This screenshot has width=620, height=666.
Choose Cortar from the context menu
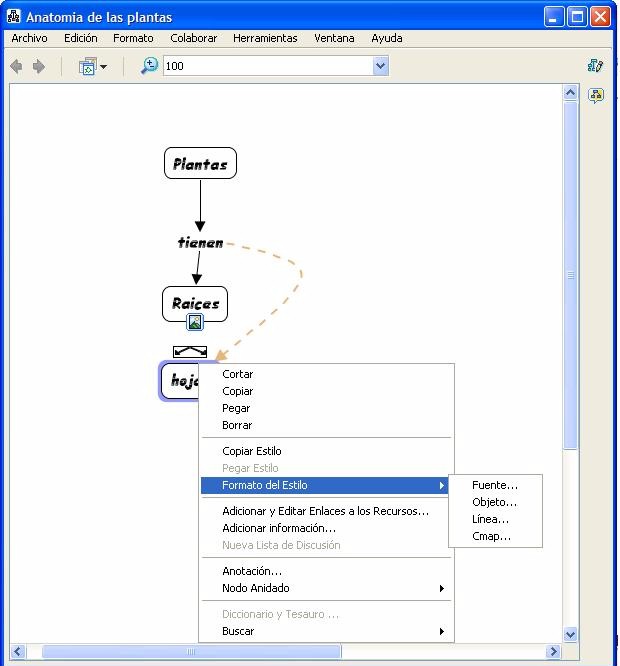(x=238, y=374)
